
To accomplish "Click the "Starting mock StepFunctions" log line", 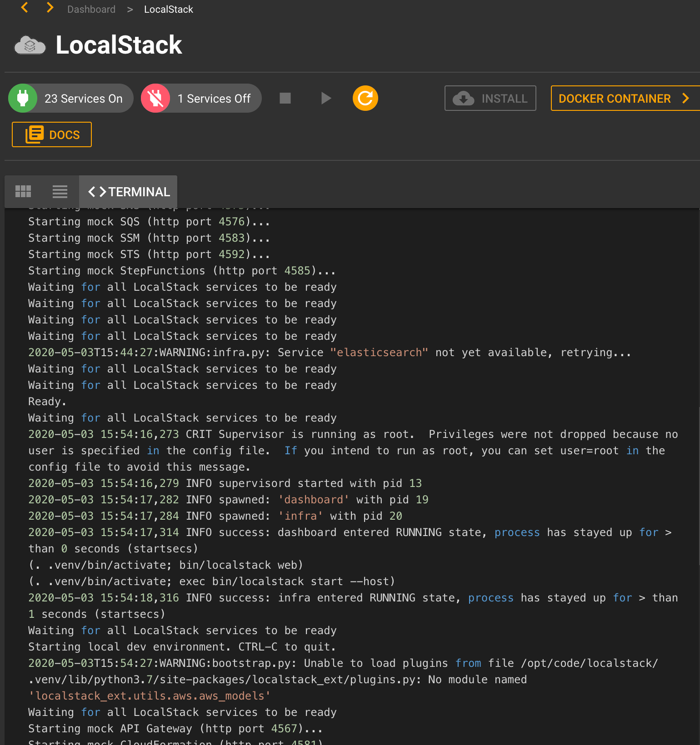I will pos(182,271).
